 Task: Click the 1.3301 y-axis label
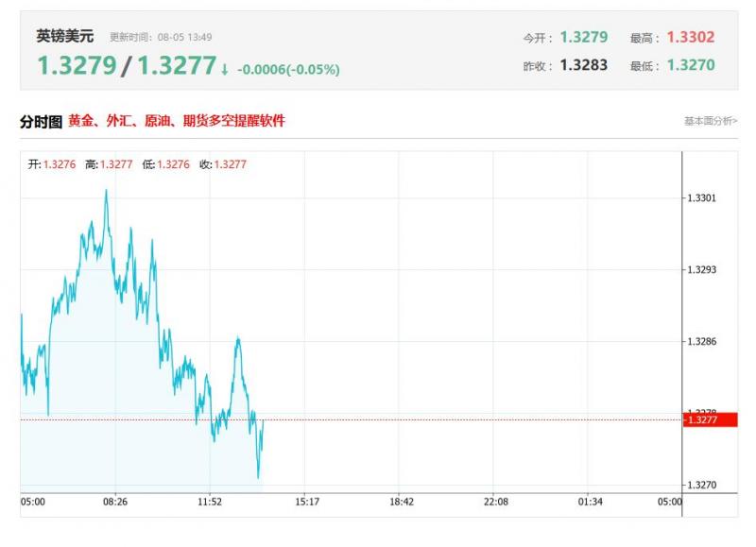pyautogui.click(x=701, y=198)
